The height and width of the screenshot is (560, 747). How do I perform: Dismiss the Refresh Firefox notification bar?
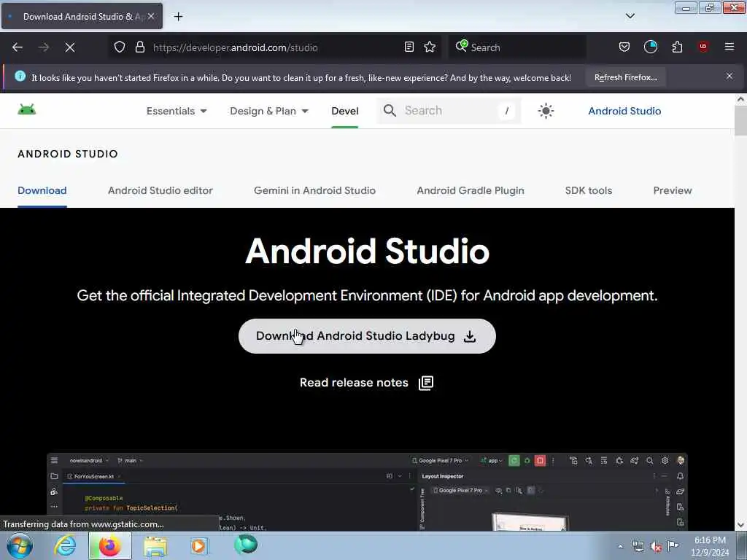(x=729, y=76)
